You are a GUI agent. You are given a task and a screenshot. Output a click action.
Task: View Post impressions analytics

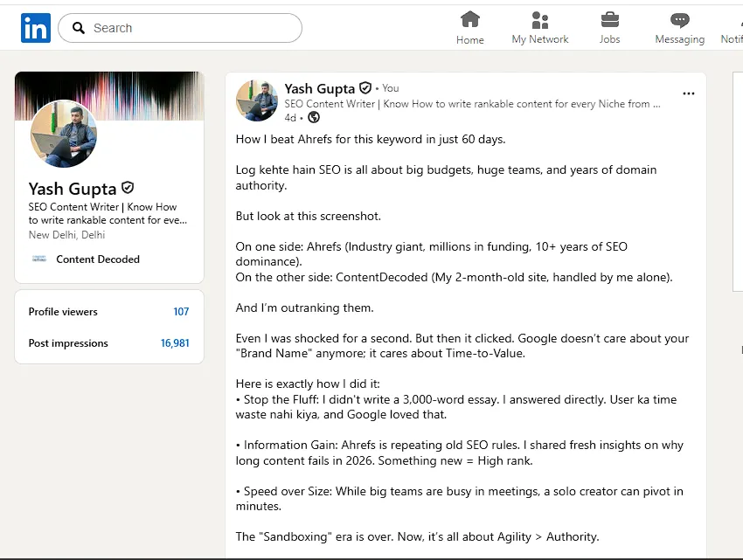pyautogui.click(x=175, y=343)
